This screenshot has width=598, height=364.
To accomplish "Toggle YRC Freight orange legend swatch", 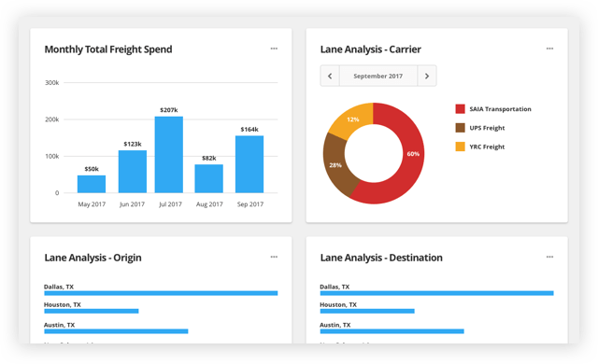I will 461,147.
